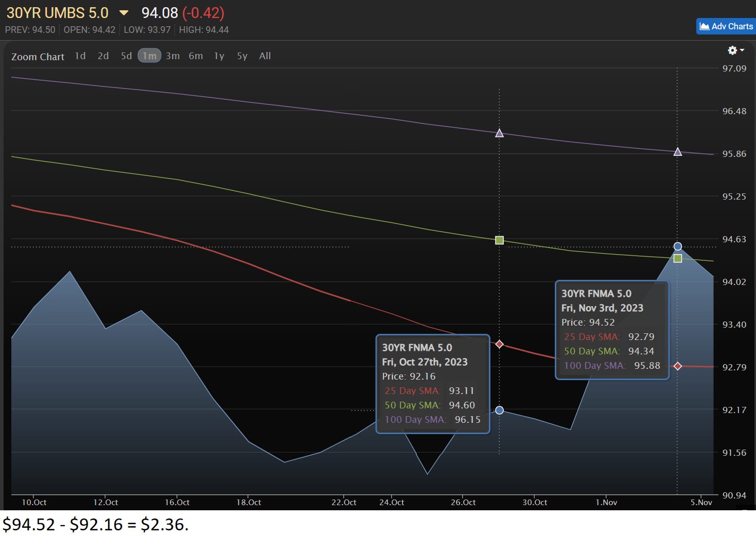Click the 92.79 y-axis label
The width and height of the screenshot is (756, 536).
pyautogui.click(x=734, y=367)
